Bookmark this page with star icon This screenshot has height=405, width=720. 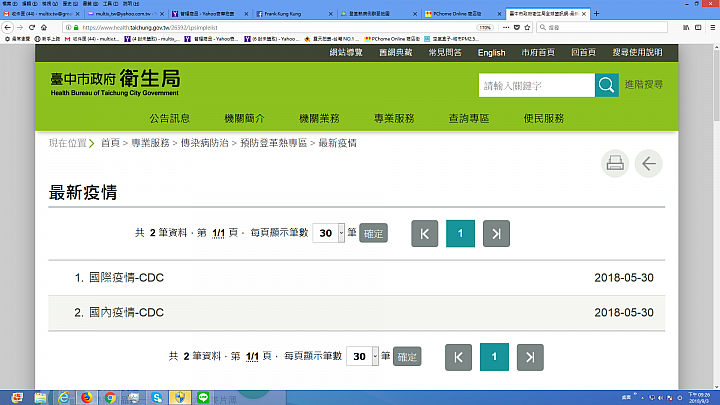coord(527,28)
